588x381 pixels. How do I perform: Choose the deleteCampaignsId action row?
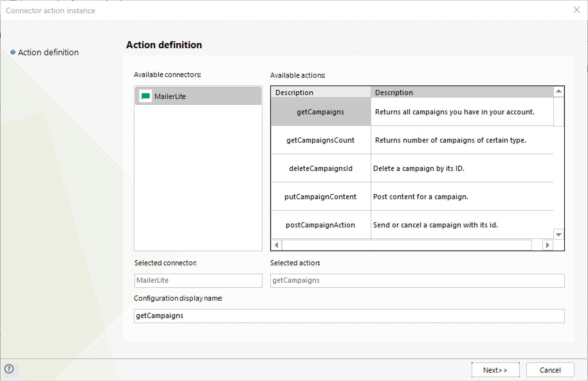click(320, 168)
